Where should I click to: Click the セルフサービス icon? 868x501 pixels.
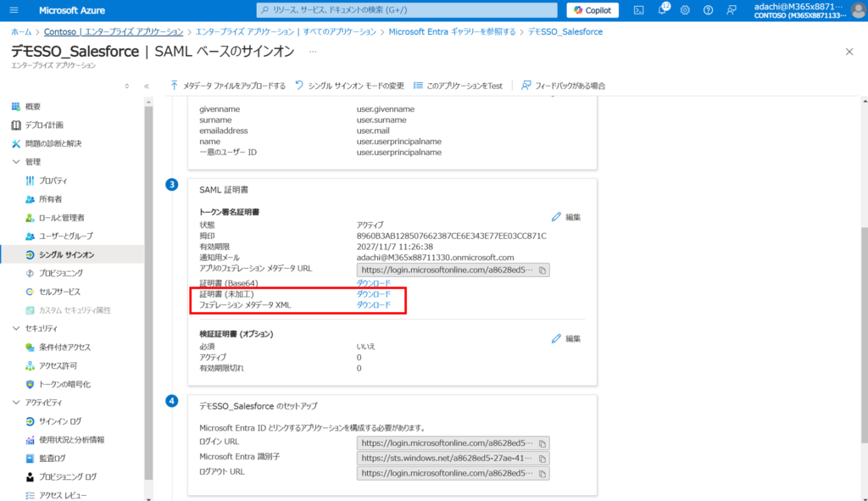coord(30,292)
